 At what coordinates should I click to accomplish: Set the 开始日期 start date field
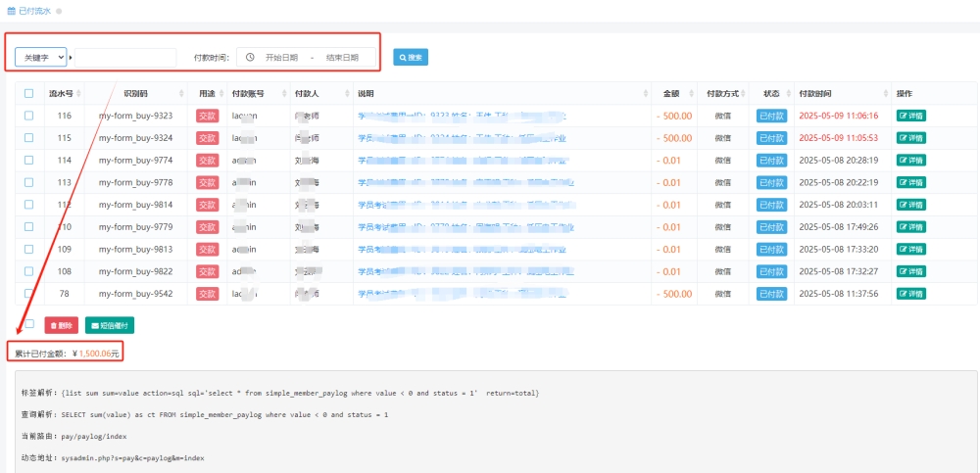pos(281,58)
